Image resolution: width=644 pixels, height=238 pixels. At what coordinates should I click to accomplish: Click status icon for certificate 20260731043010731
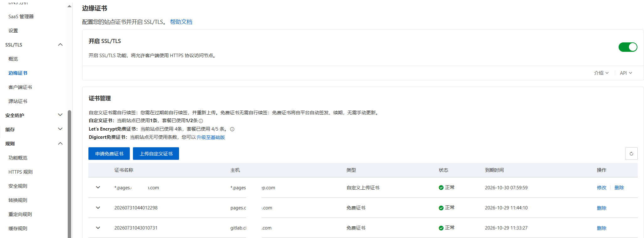coord(441,228)
